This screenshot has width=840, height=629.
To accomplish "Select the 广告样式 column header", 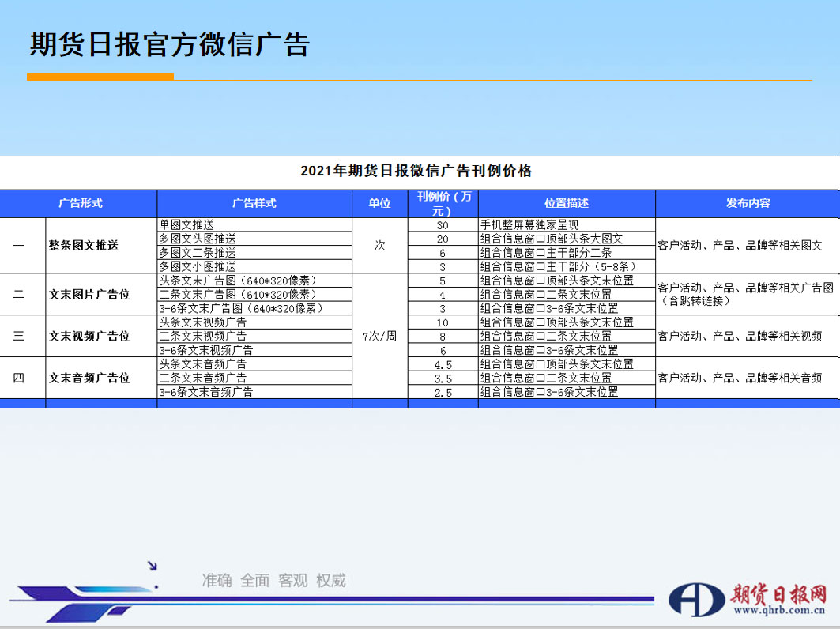I will (254, 203).
